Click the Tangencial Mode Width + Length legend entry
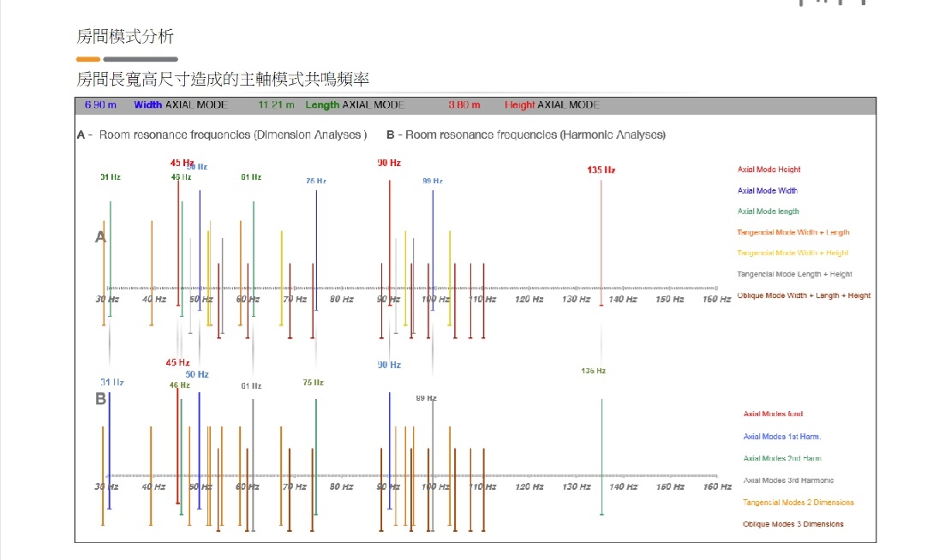This screenshot has width=951, height=560. coord(793,232)
